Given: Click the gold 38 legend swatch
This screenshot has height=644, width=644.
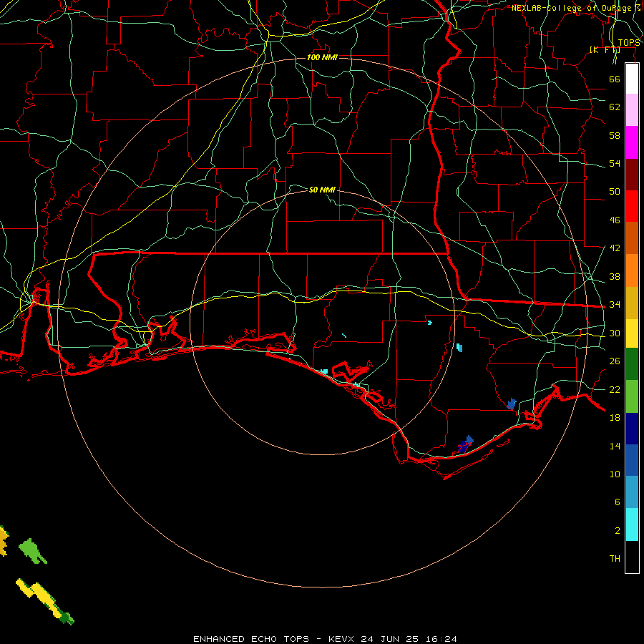Looking at the screenshot, I should pos(632,303).
